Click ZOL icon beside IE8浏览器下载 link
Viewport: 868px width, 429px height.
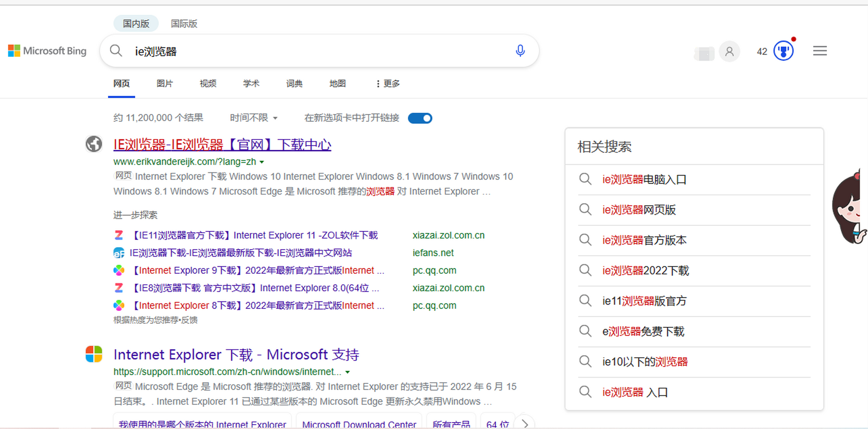[x=119, y=288]
